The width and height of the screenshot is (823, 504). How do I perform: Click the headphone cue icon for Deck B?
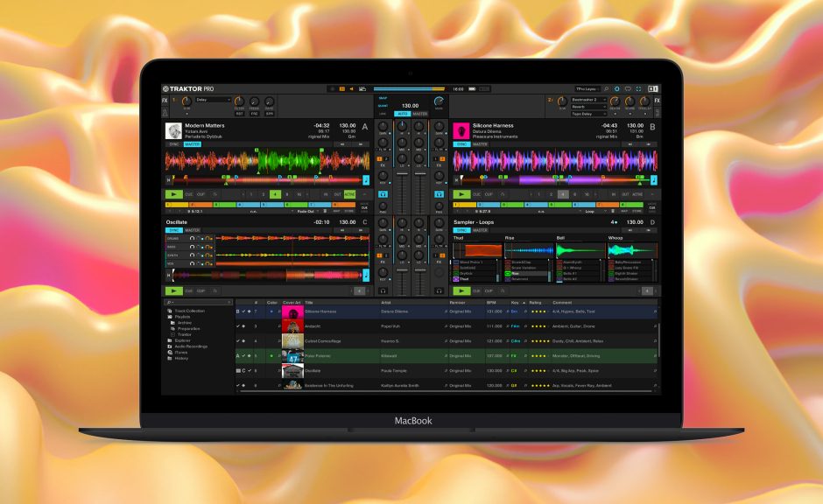[439, 193]
